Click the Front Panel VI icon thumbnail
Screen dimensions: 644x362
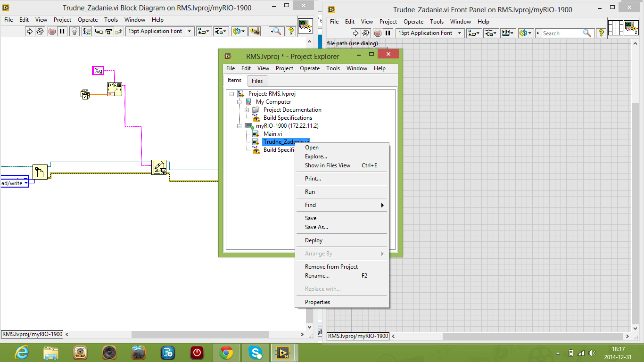pyautogui.click(x=631, y=28)
